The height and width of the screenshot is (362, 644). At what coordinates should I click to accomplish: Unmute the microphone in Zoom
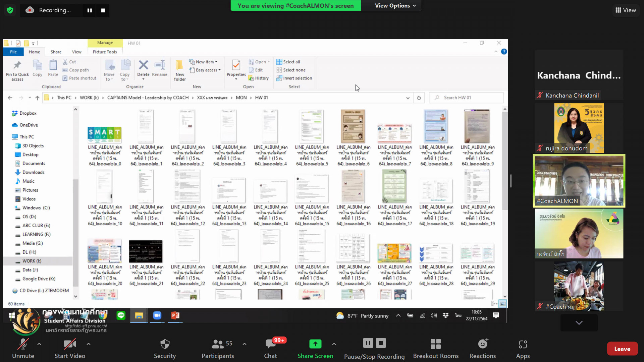(x=23, y=348)
